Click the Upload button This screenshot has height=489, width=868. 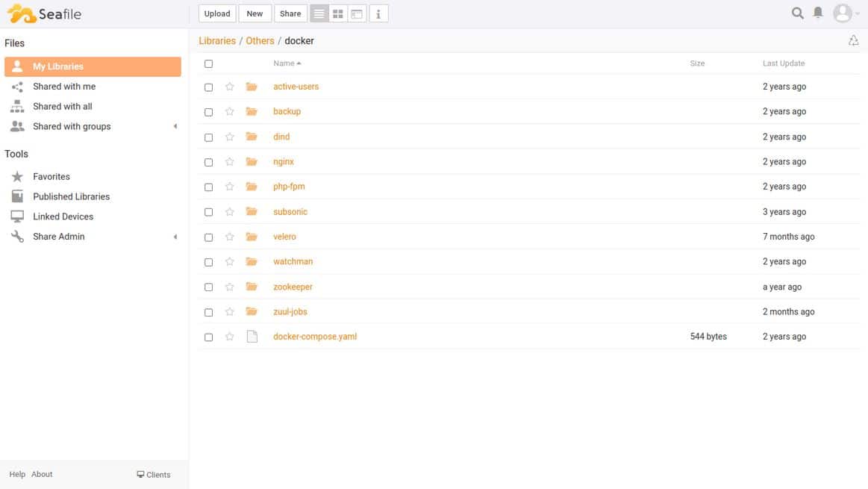217,14
